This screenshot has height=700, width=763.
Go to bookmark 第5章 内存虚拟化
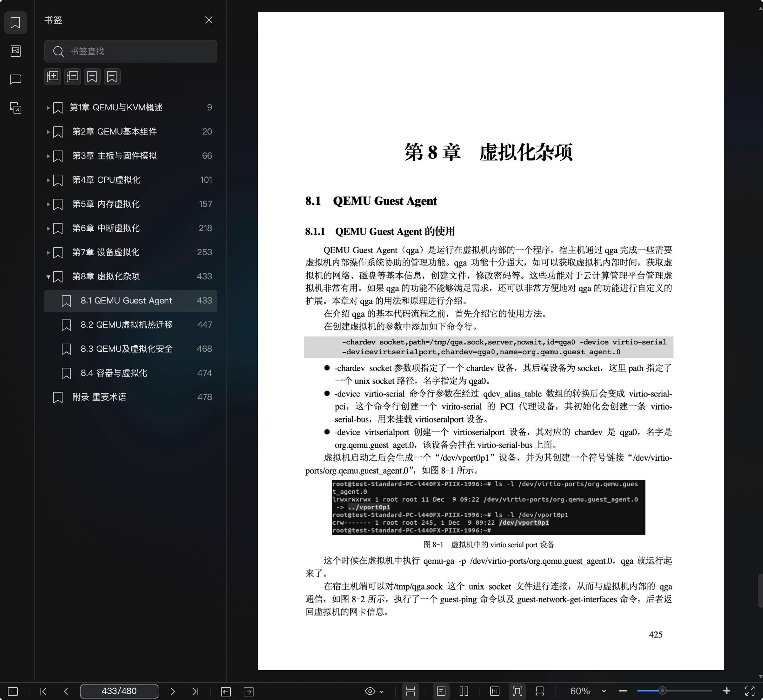(130, 204)
